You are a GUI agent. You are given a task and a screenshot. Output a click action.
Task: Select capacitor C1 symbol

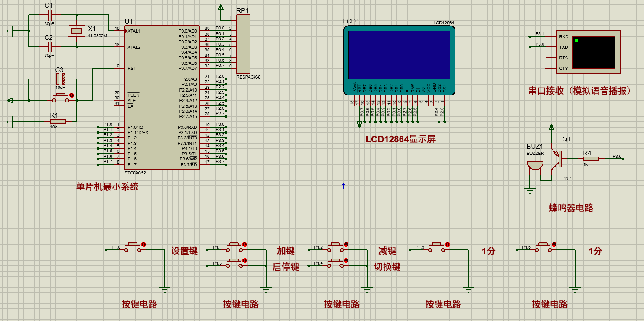click(x=49, y=15)
